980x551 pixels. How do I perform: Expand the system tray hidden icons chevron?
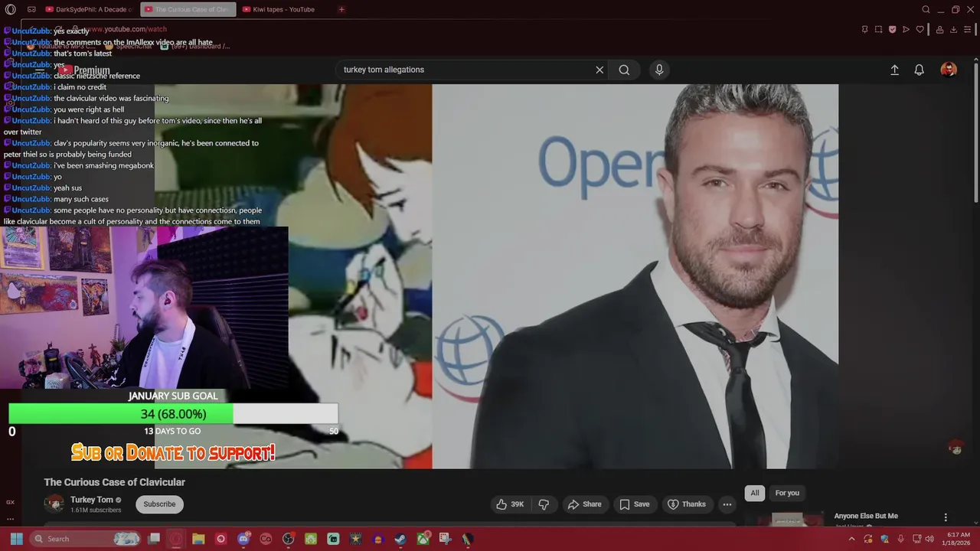851,539
